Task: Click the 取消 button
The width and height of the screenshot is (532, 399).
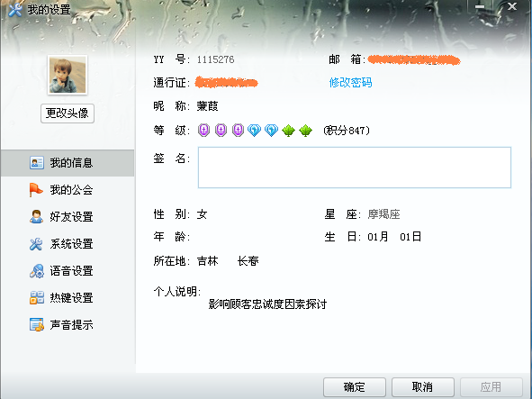Action: (x=422, y=387)
